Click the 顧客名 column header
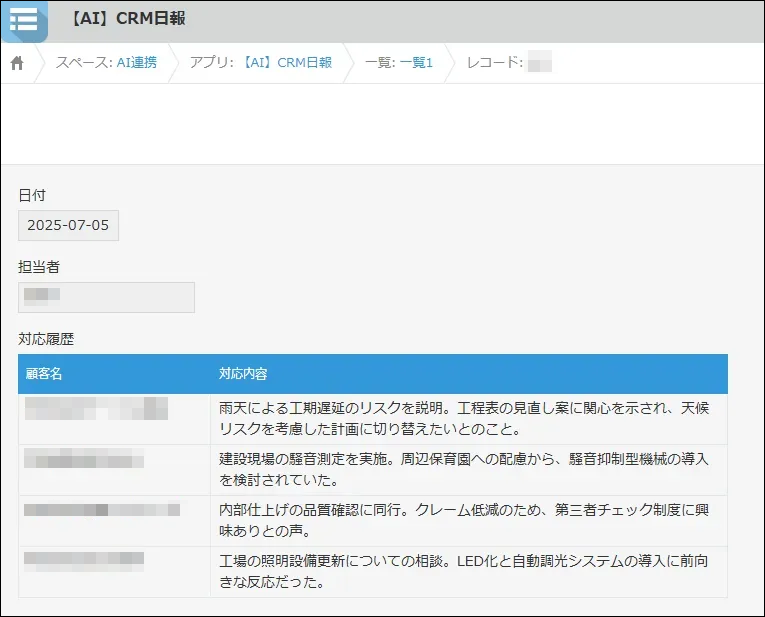Screen dimensions: 765x617 pyautogui.click(x=114, y=374)
